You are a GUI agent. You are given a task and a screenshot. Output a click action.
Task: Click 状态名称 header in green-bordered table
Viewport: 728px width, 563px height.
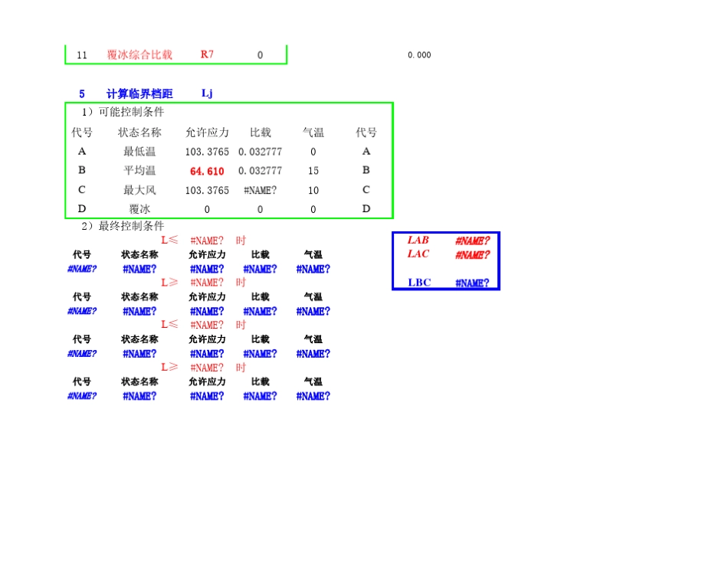point(139,133)
